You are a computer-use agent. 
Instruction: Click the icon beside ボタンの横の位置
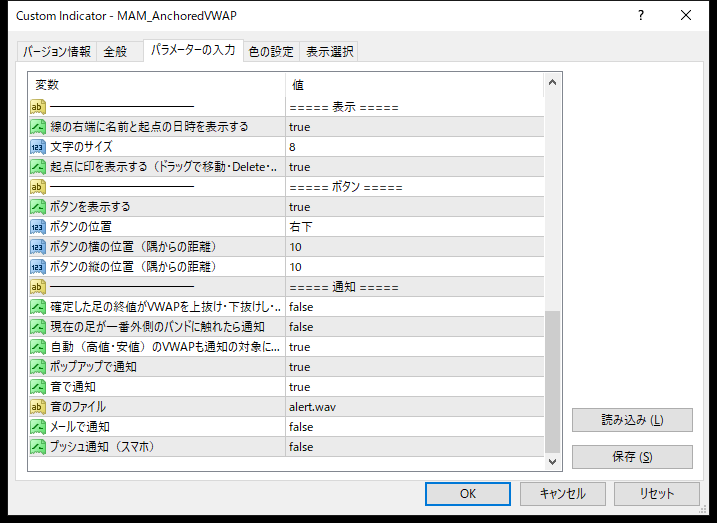click(x=38, y=247)
